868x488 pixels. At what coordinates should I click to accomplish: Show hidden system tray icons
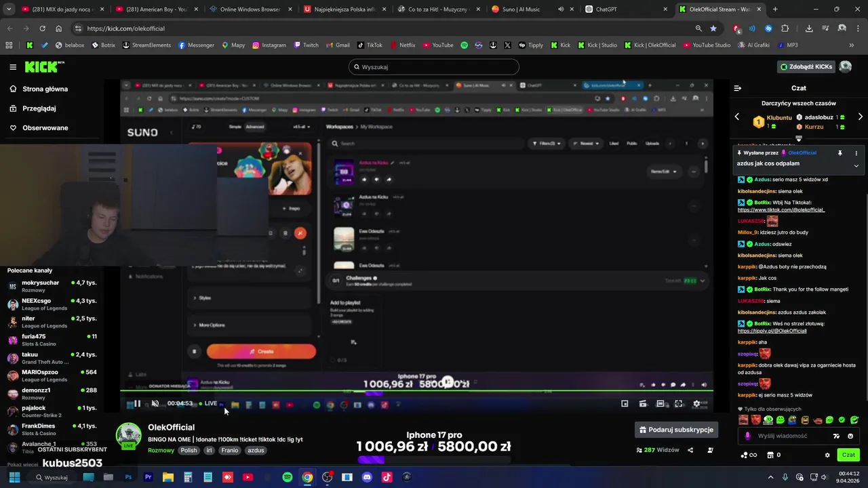coord(771,477)
